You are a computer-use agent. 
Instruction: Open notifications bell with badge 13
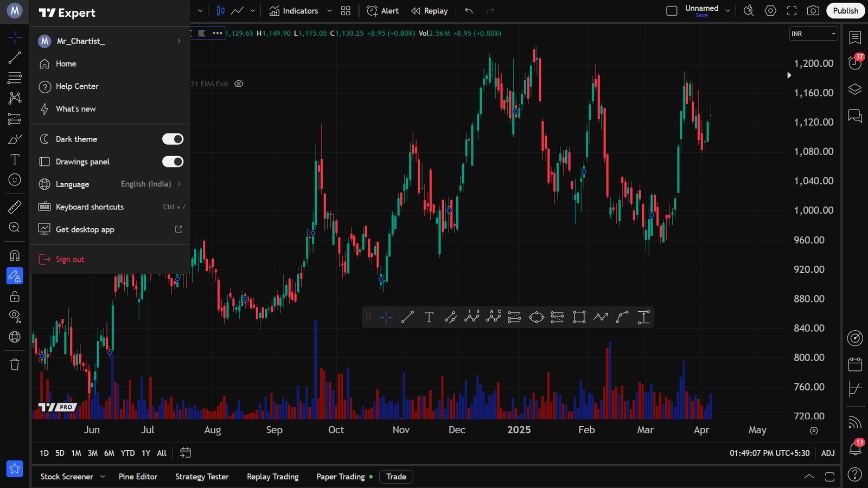tap(855, 448)
